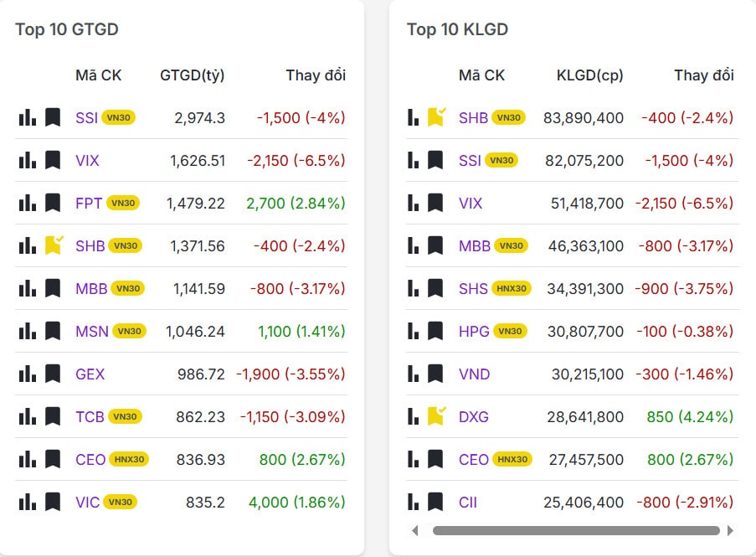This screenshot has height=557, width=756.
Task: Click chart icon beside HPG in KLGD
Action: [412, 332]
